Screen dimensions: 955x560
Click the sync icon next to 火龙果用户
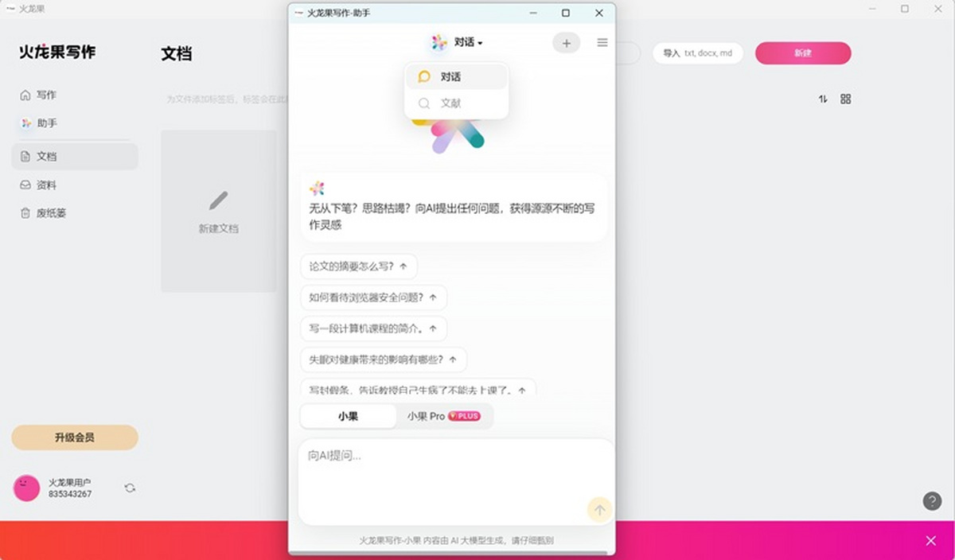(x=130, y=488)
